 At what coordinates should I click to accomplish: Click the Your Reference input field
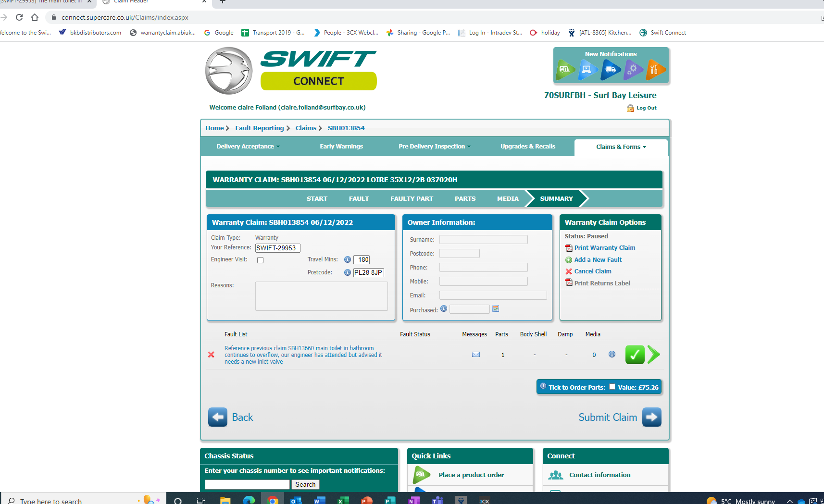click(278, 248)
